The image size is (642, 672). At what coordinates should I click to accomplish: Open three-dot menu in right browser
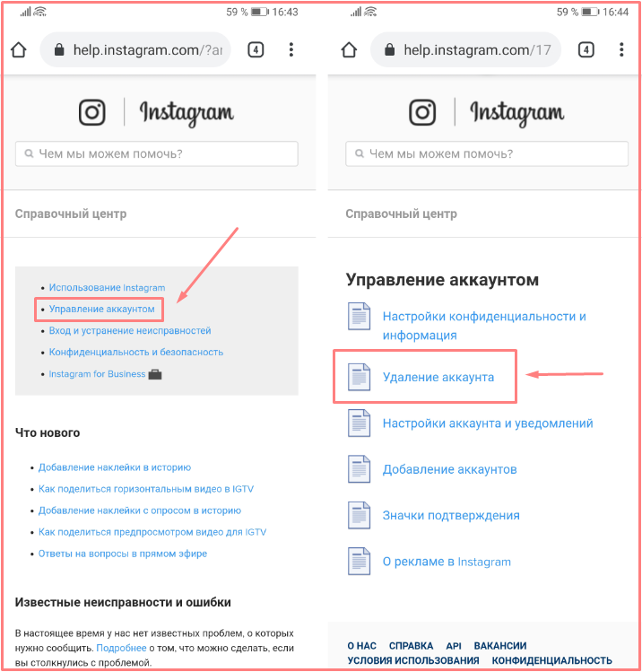(621, 49)
